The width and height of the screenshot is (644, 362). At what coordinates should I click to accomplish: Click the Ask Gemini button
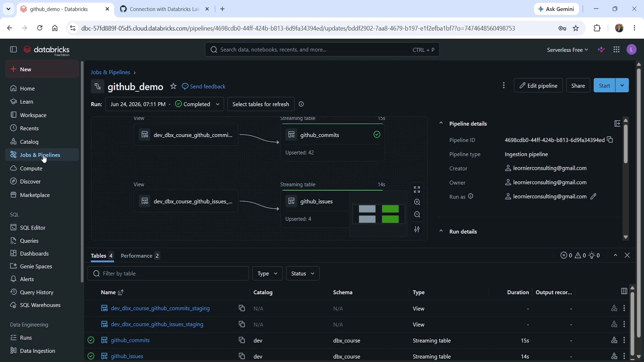tap(556, 9)
